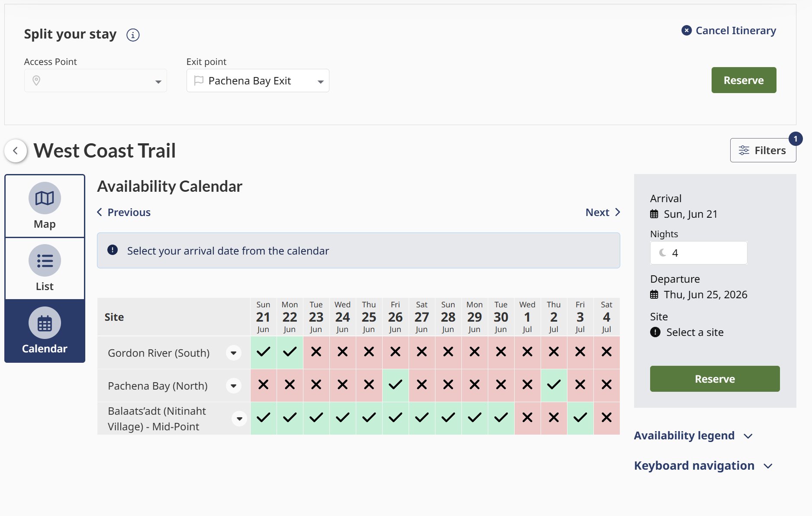812x516 pixels.
Task: Click Pachena Bay (North) unavailable Sun Jun 21
Action: (x=263, y=385)
